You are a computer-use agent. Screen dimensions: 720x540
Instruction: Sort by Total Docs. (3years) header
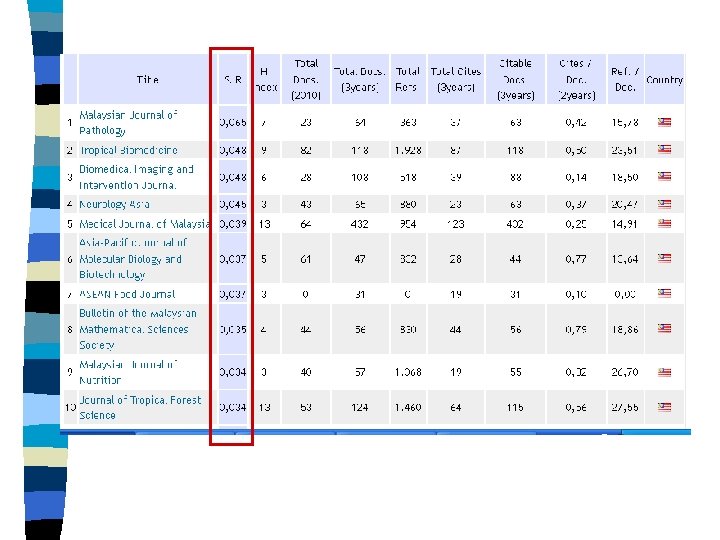click(360, 79)
